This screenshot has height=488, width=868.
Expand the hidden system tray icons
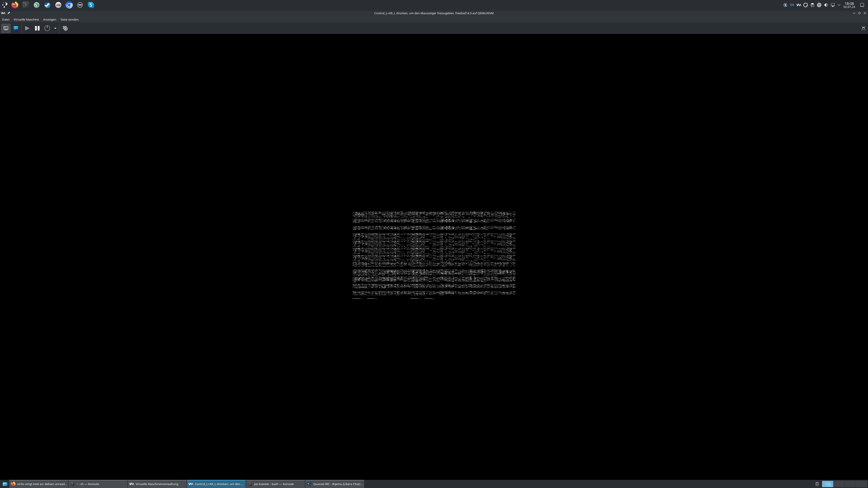pyautogui.click(x=839, y=5)
